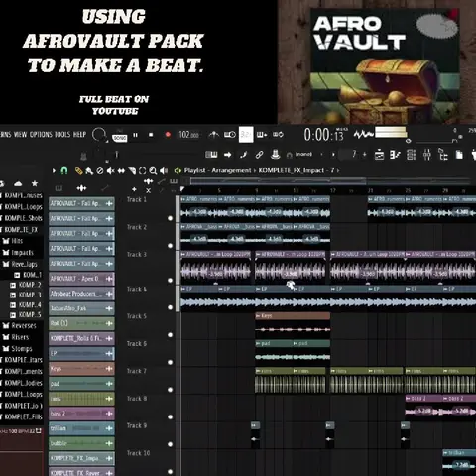
Task: Click the typing keyboard to piano icon
Action: (211, 155)
